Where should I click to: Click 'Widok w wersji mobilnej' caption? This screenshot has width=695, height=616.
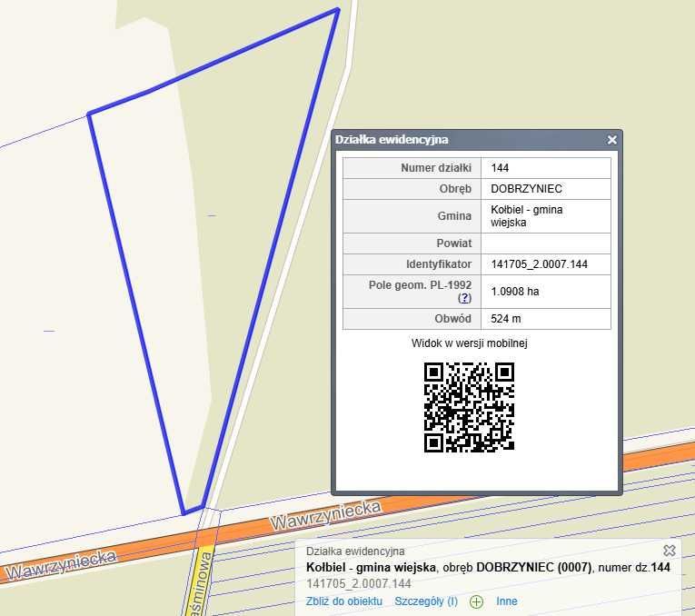[x=469, y=343]
